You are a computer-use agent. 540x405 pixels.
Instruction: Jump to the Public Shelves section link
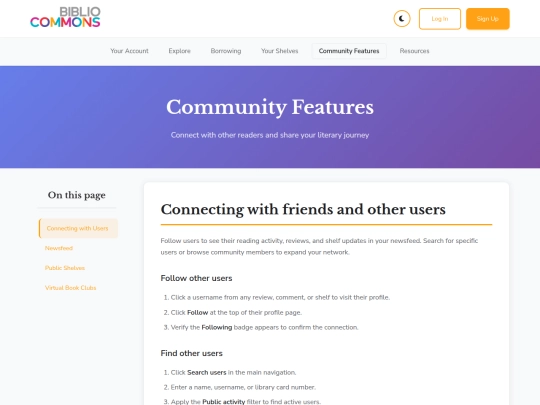click(65, 268)
